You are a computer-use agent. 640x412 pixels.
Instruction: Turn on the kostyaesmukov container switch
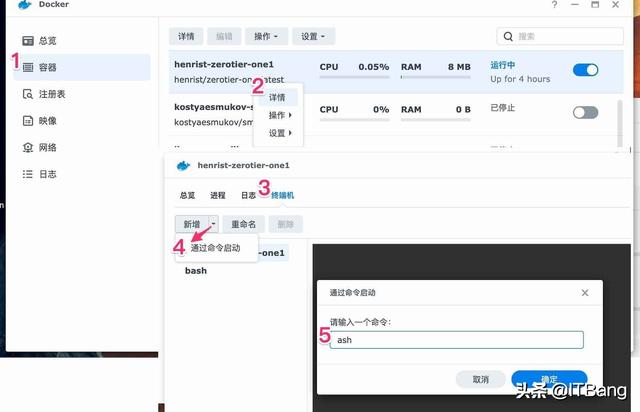585,113
